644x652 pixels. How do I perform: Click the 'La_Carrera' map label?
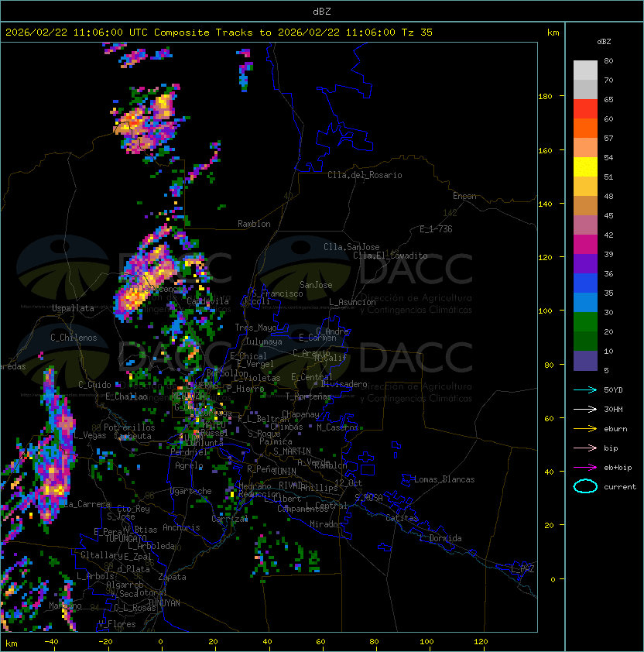tap(87, 504)
